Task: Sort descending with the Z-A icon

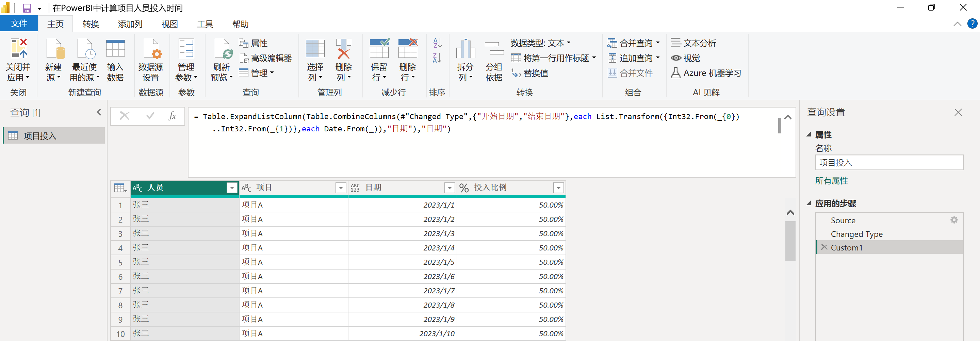Action: [x=437, y=58]
